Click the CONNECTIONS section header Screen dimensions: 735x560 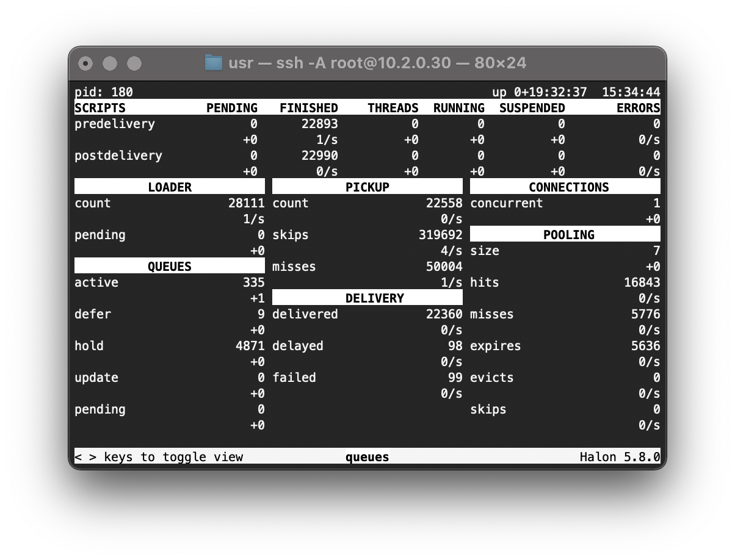(565, 187)
